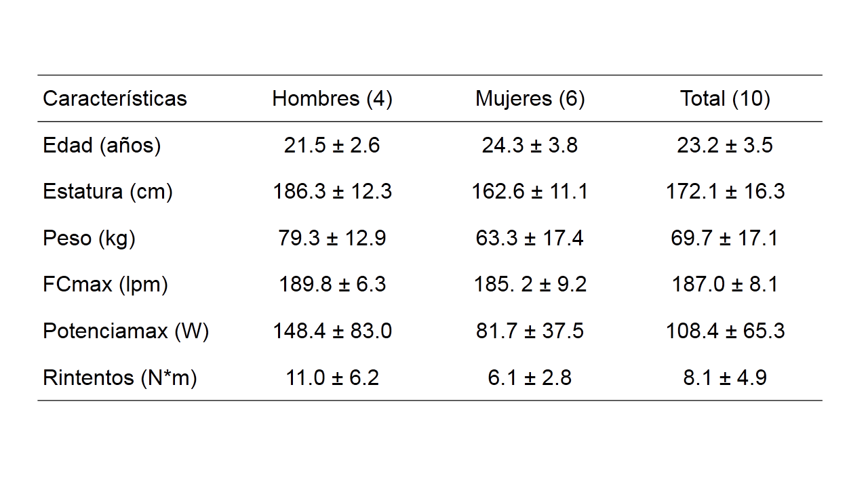
Task: Click the Peso (kg) row label
Action: 89,239
